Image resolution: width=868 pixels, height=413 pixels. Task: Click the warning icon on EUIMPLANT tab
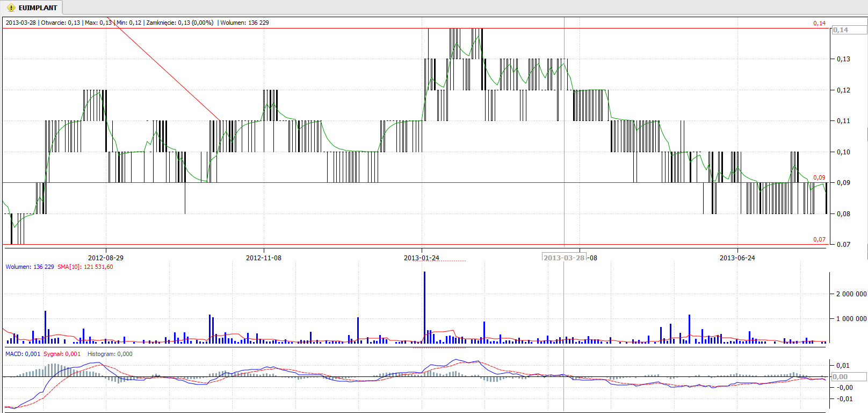(x=11, y=8)
